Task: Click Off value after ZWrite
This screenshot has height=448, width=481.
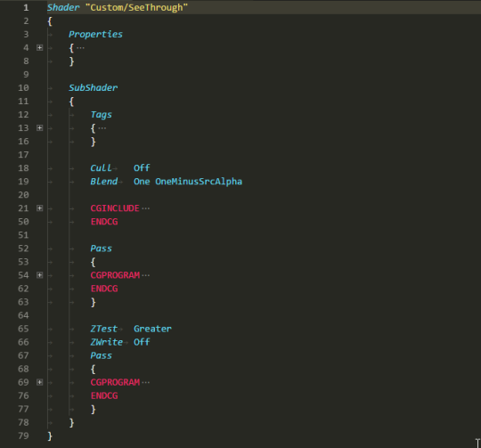Action: [x=142, y=342]
